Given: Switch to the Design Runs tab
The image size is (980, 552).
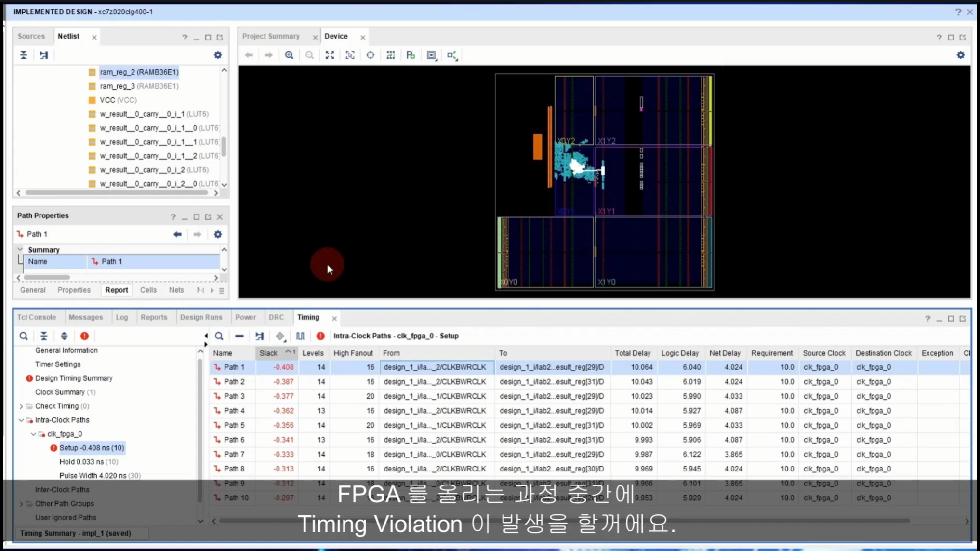Looking at the screenshot, I should [x=201, y=317].
